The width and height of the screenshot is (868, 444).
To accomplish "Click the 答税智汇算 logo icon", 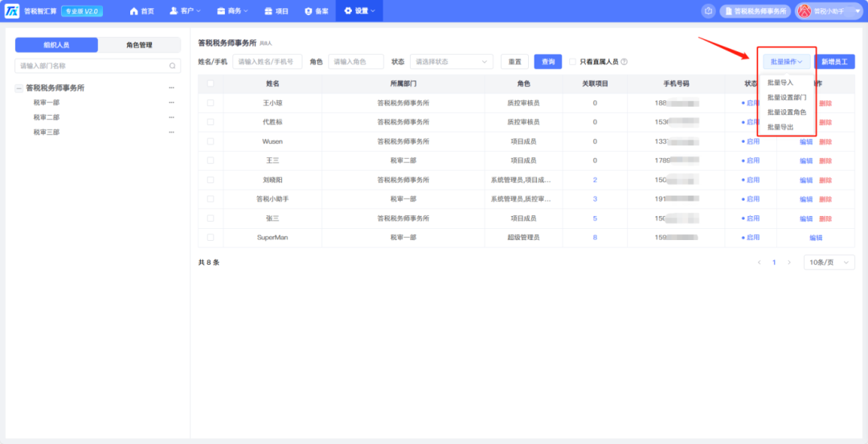I will point(12,11).
